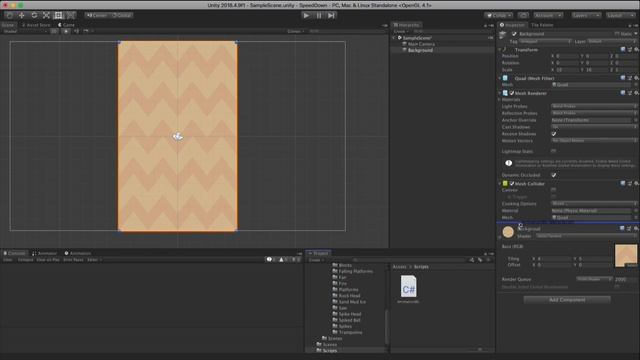Open Cast Shadows dropdown
The height and width of the screenshot is (360, 640).
[594, 127]
